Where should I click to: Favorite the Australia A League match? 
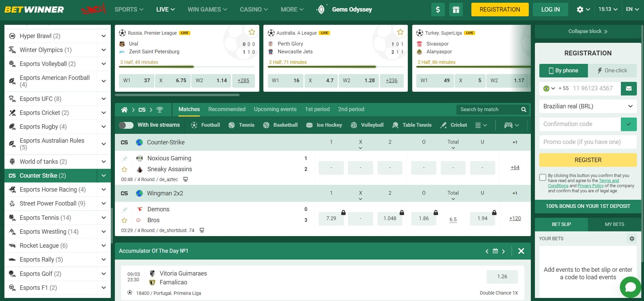pos(400,32)
